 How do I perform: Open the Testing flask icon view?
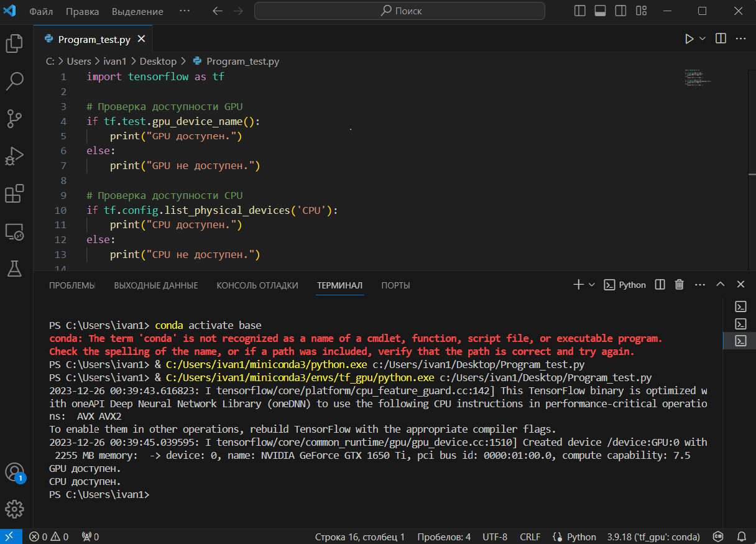tap(14, 269)
